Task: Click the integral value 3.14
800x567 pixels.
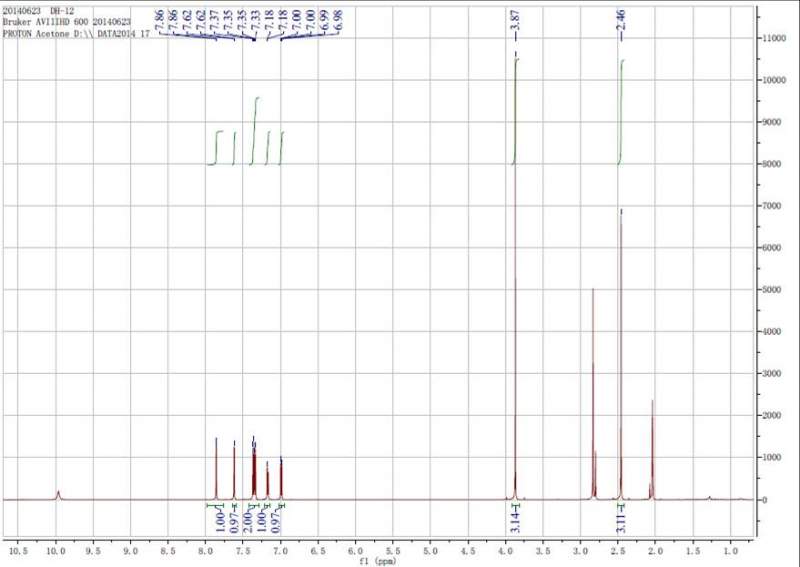Action: (x=516, y=522)
